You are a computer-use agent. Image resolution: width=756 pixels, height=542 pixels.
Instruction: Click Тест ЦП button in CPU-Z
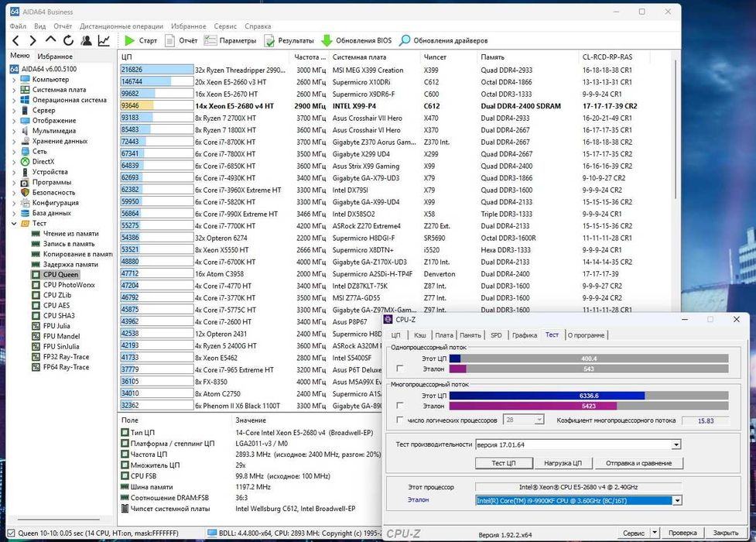504,463
